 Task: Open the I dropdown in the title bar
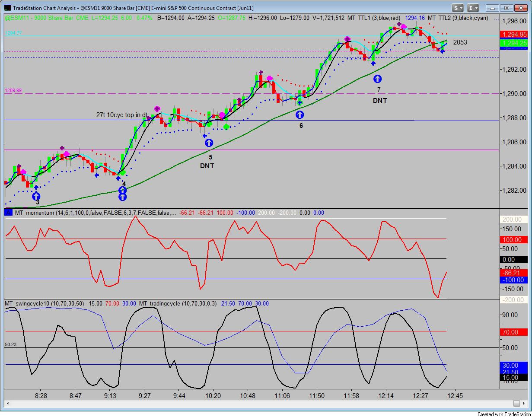[x=473, y=8]
